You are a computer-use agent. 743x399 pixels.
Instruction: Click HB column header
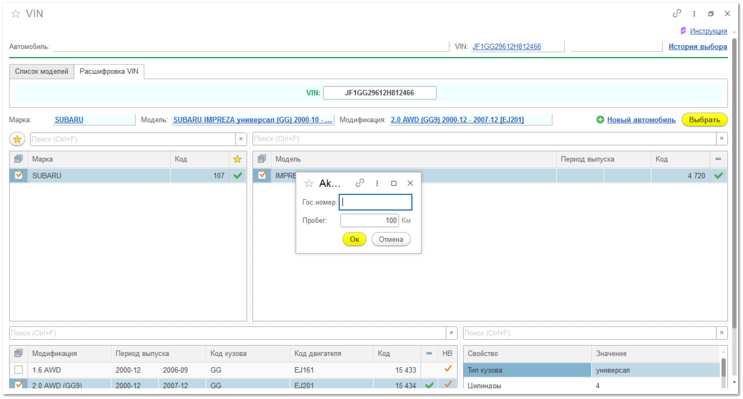[447, 354]
